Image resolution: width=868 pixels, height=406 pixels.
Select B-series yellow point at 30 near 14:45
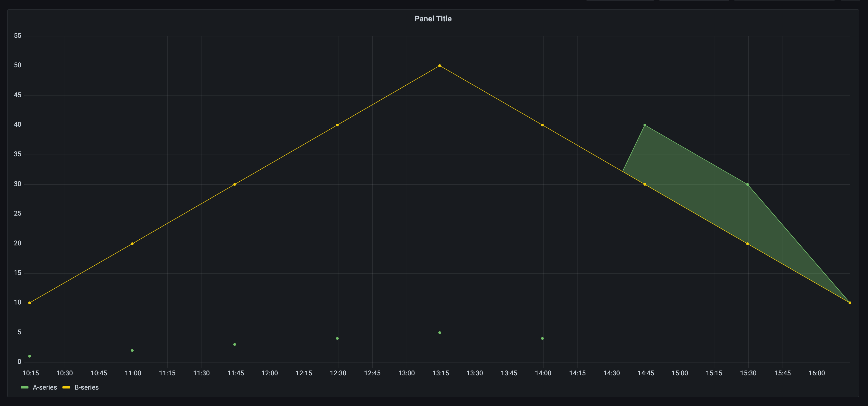(645, 184)
